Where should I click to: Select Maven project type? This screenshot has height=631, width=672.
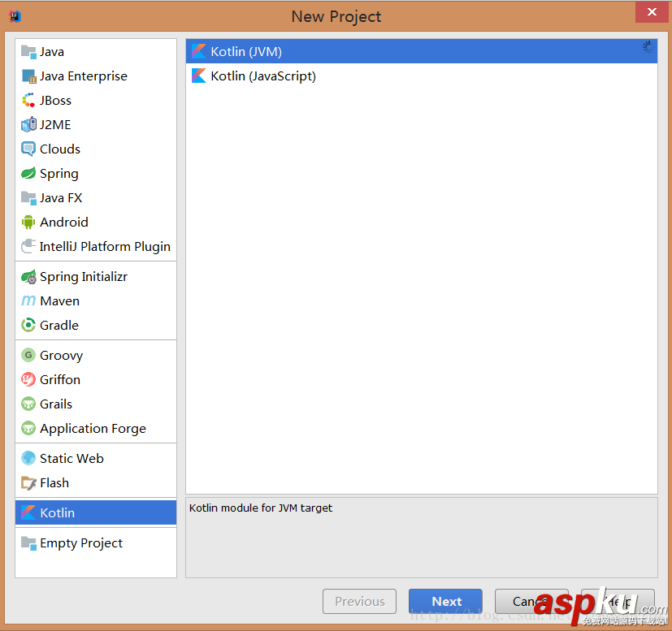tap(96, 300)
